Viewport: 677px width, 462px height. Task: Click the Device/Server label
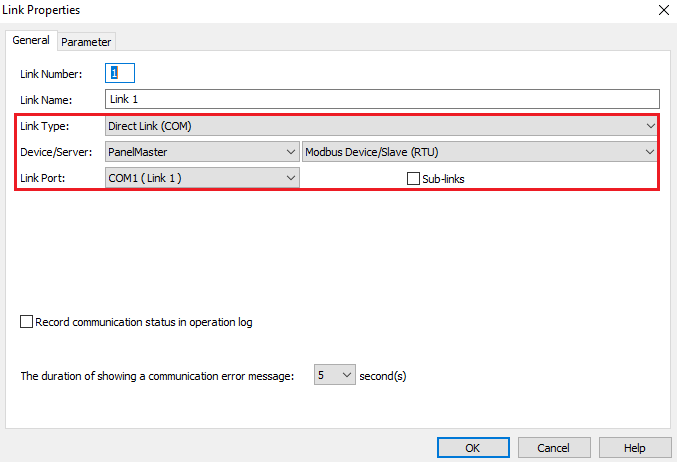pyautogui.click(x=56, y=152)
